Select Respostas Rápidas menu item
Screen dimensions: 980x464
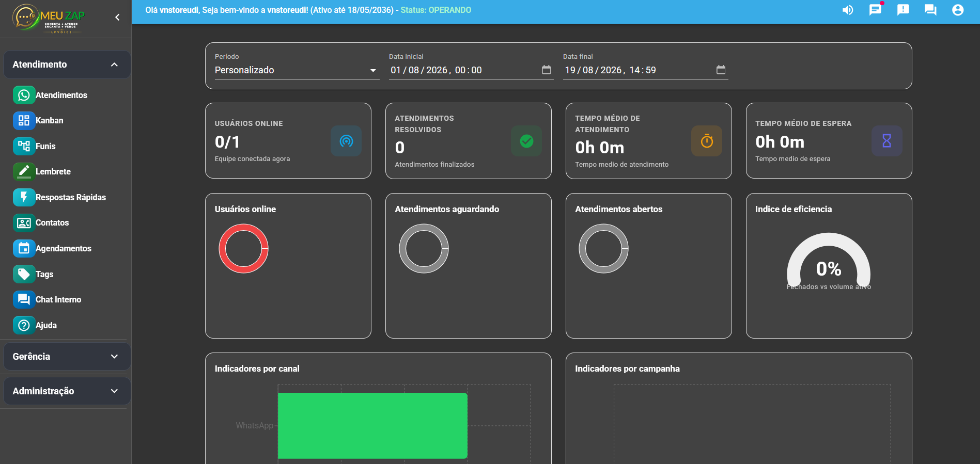coord(71,197)
